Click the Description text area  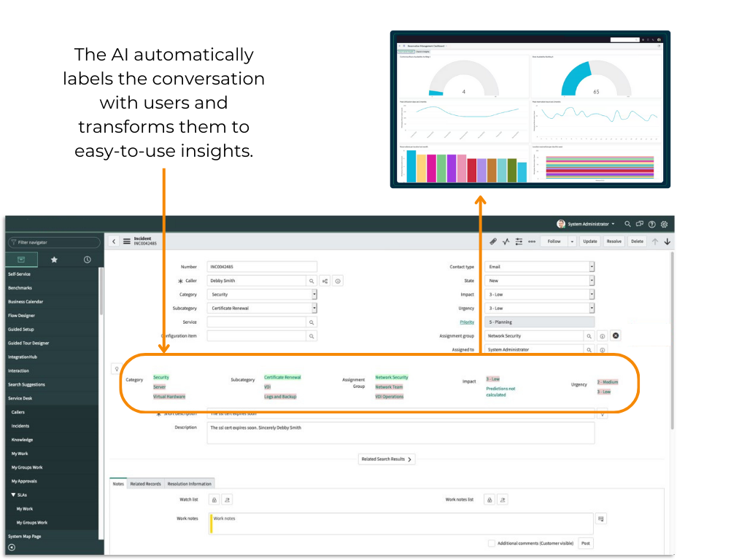400,433
